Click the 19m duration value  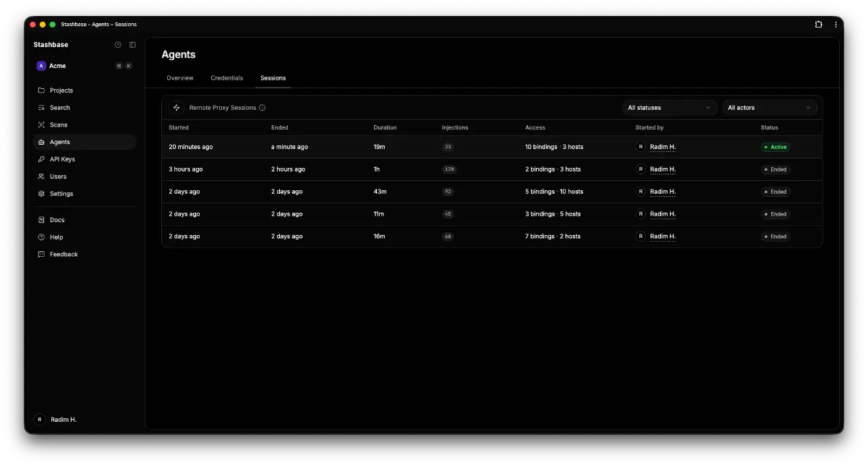click(x=380, y=147)
